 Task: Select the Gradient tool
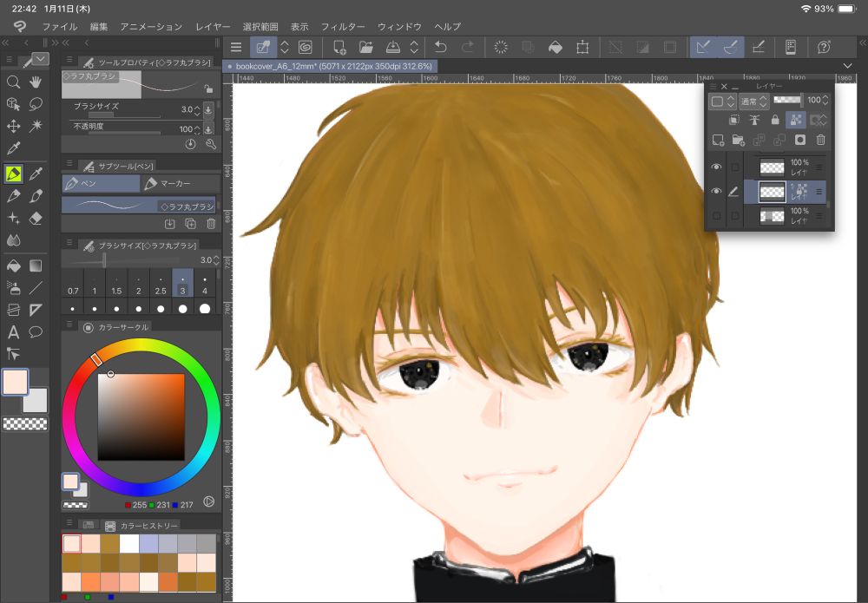coord(36,266)
